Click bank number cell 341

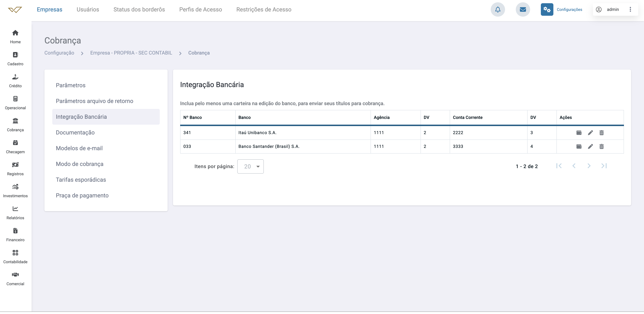point(208,133)
